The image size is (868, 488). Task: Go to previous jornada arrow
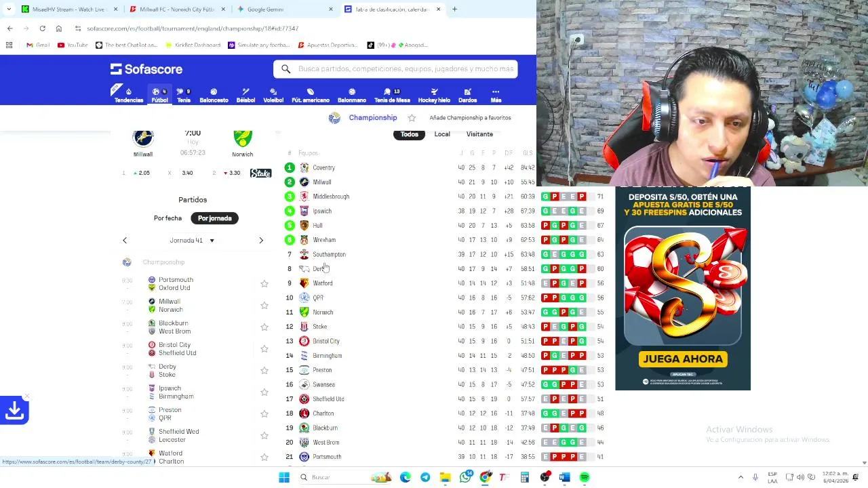(125, 241)
